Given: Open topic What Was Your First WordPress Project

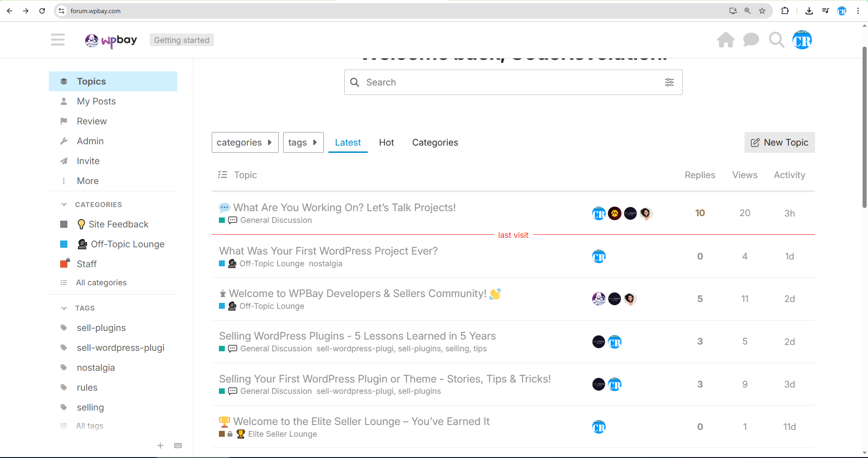Looking at the screenshot, I should [328, 251].
